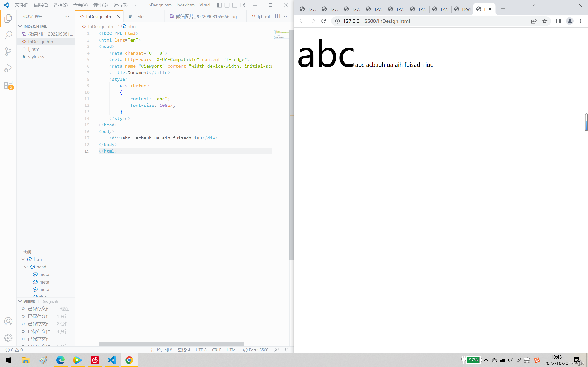
Task: Bookmark this page with star icon
Action: [545, 21]
